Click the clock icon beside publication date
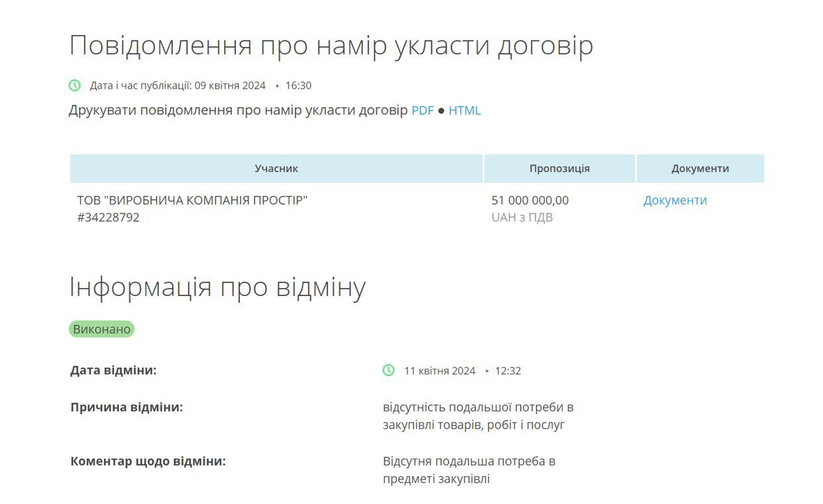823x504 pixels. tap(75, 85)
